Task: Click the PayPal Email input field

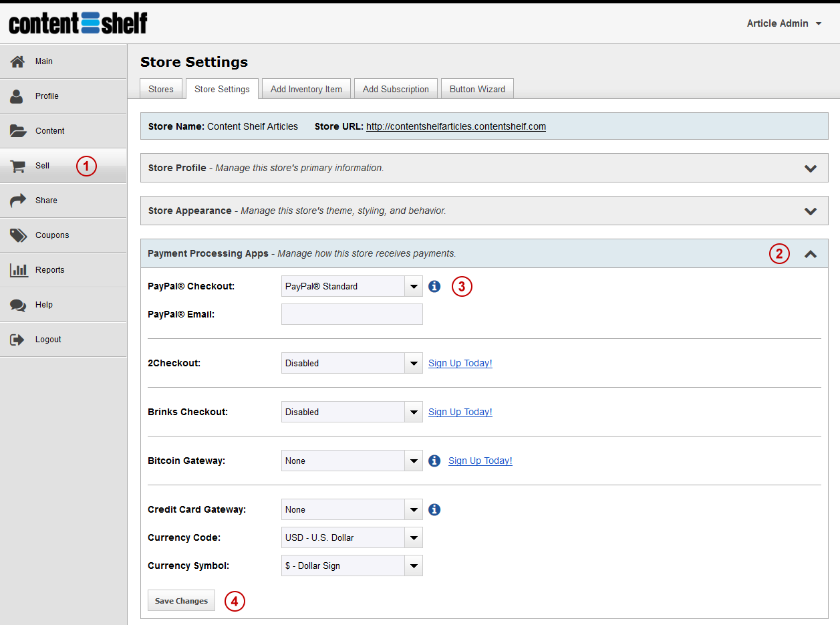Action: point(352,314)
